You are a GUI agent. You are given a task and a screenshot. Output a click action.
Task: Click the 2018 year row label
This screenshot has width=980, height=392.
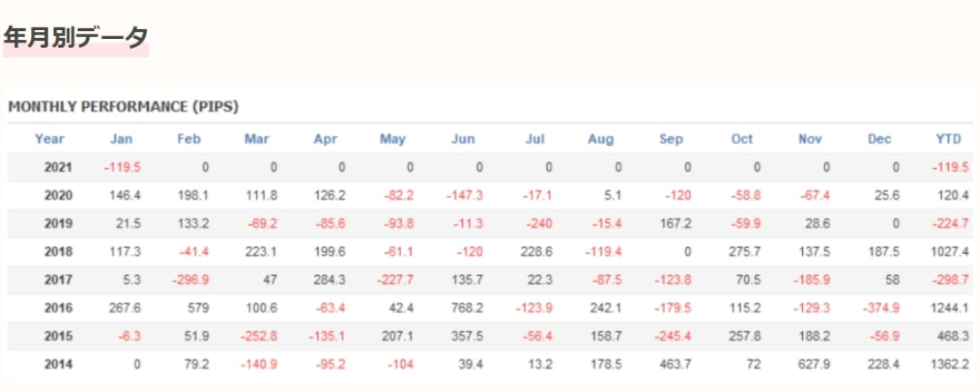click(x=58, y=250)
